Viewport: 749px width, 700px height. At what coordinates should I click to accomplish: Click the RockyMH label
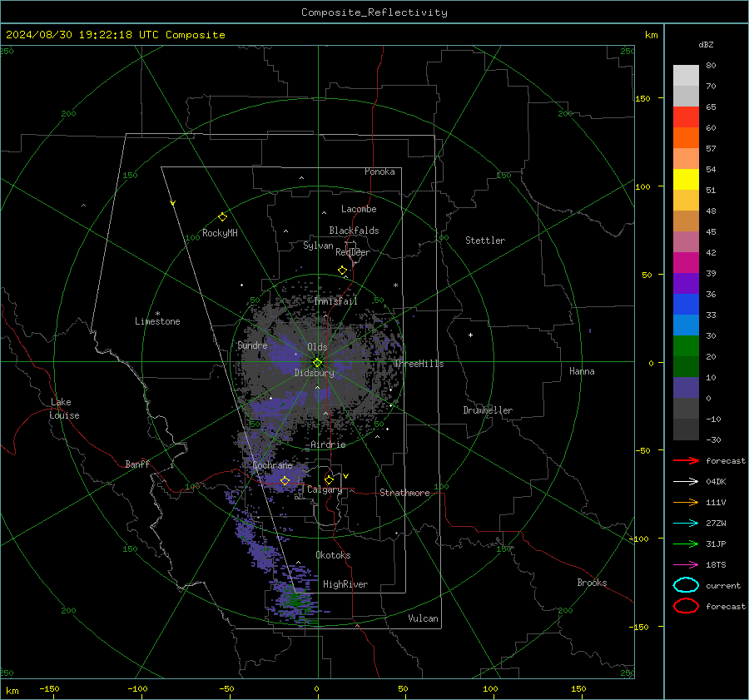tap(220, 233)
